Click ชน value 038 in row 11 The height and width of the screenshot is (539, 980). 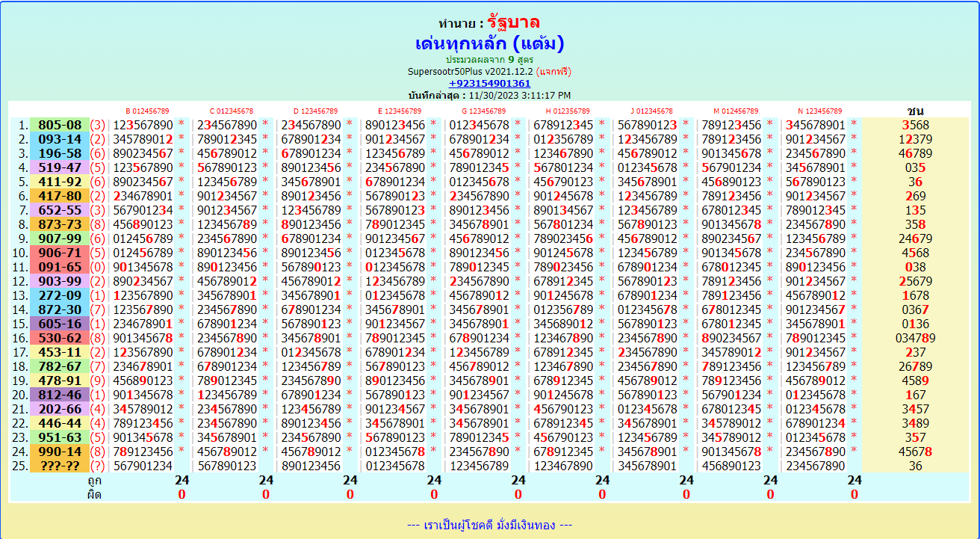pyautogui.click(x=915, y=267)
